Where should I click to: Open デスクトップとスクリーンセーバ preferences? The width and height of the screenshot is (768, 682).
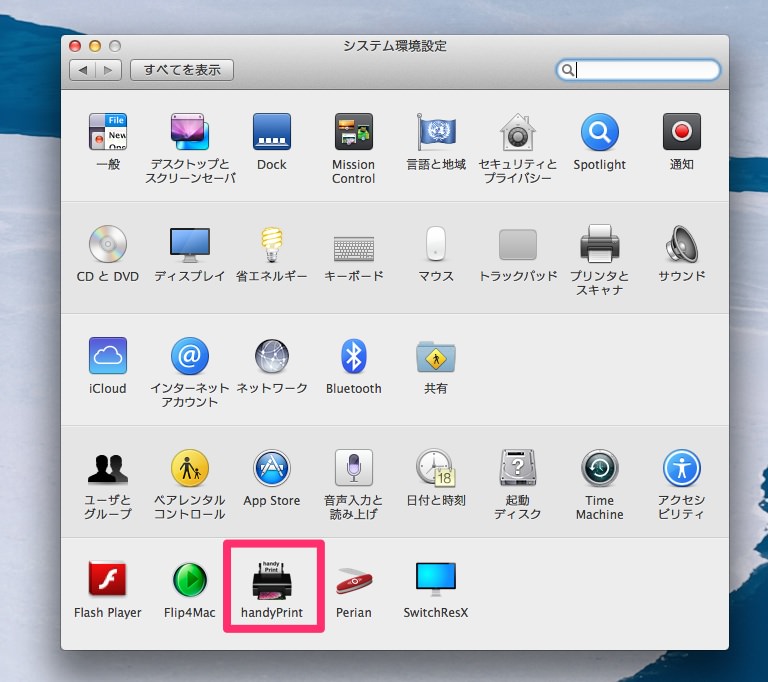190,132
